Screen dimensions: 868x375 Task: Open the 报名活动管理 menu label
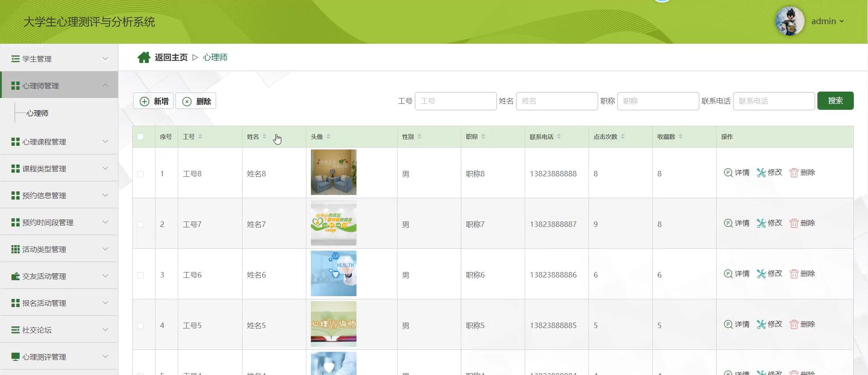click(x=44, y=303)
